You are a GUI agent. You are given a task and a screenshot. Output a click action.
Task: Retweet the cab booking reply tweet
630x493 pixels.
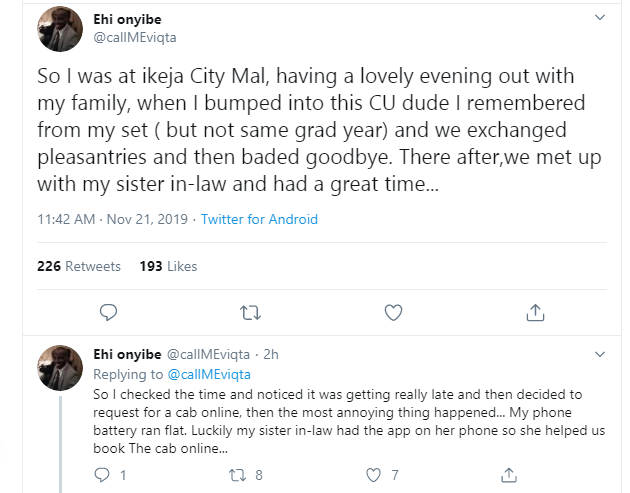242,475
